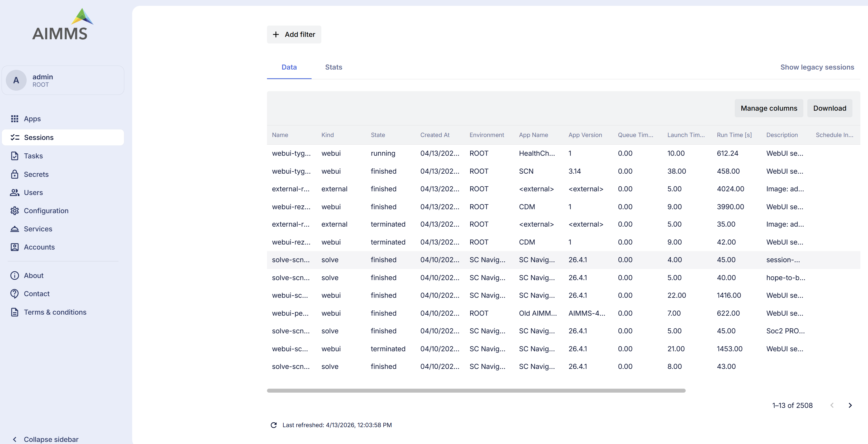This screenshot has width=868, height=444.
Task: Open Manage columns
Action: point(769,108)
